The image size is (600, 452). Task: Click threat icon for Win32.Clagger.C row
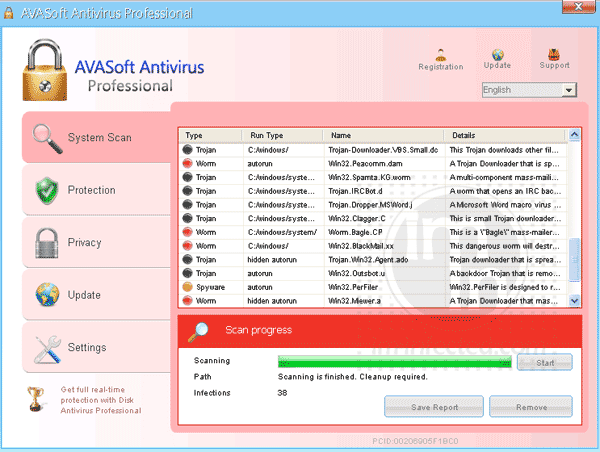pos(188,218)
